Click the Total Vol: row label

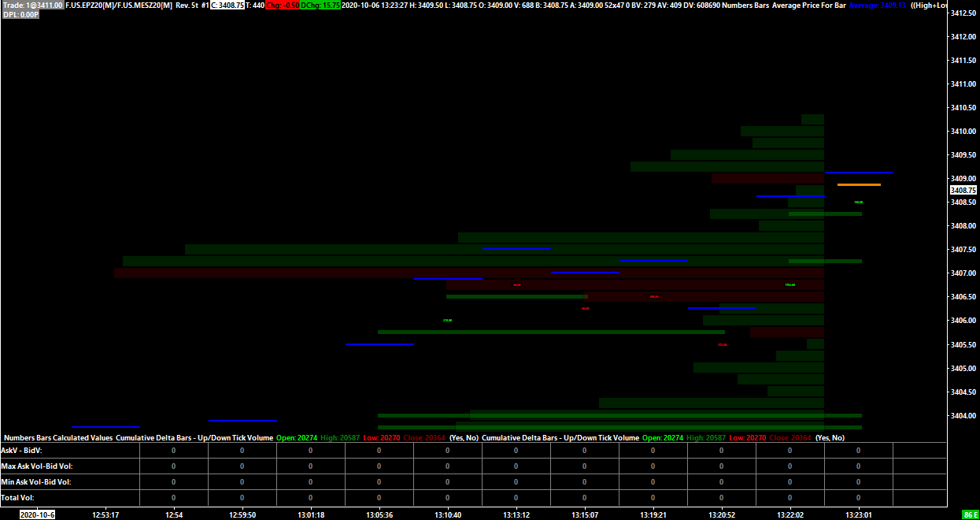(18, 498)
